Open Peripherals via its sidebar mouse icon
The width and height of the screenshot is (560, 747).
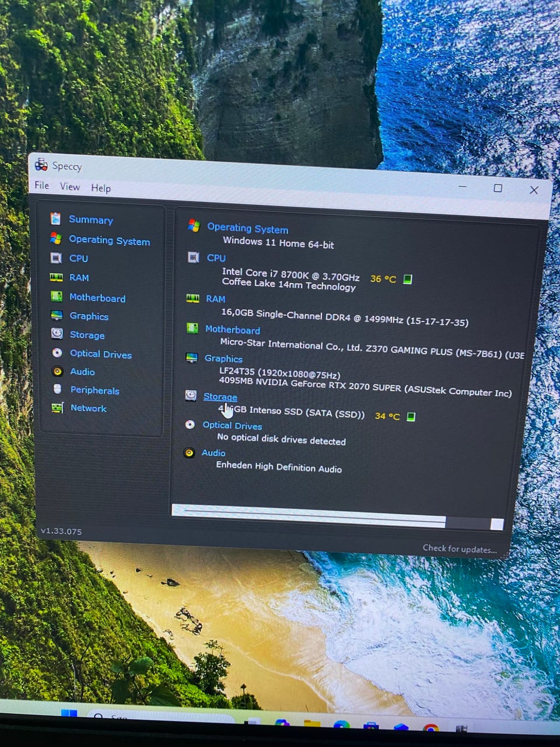tap(57, 389)
